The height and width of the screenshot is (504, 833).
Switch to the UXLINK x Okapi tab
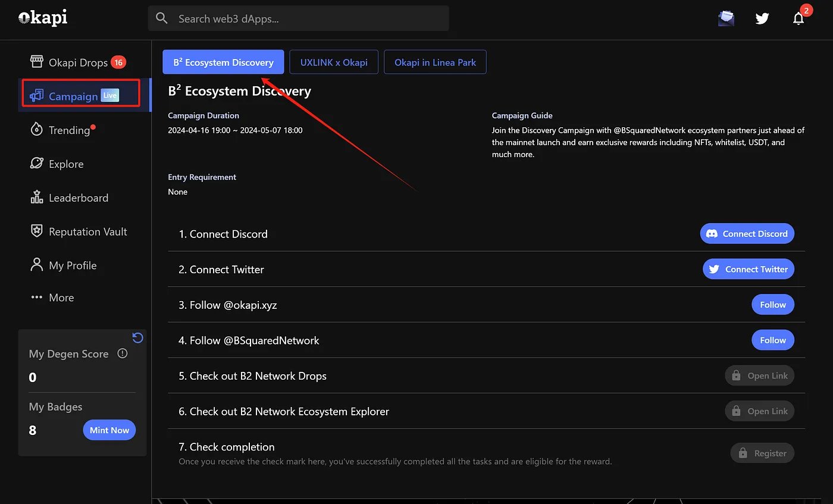[x=334, y=62]
